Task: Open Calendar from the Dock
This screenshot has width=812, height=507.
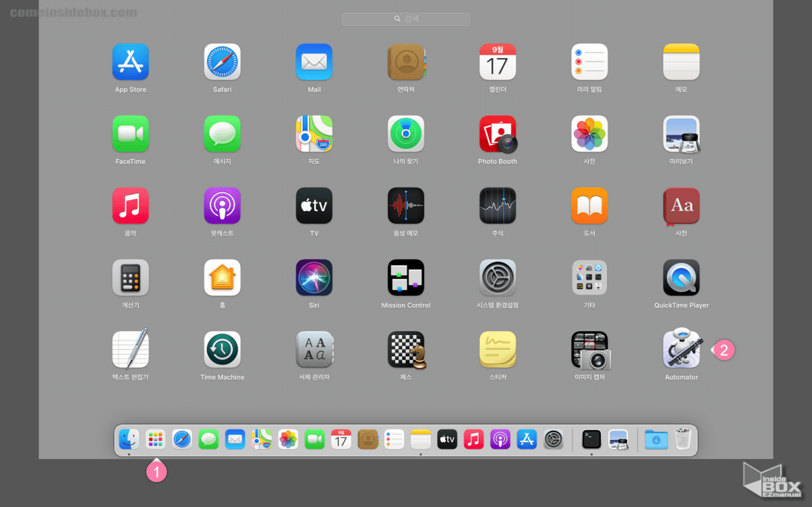Action: click(x=341, y=439)
